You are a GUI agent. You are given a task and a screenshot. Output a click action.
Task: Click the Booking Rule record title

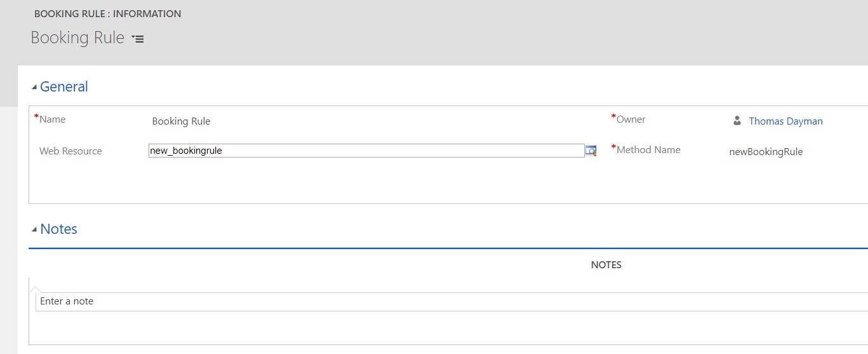(x=77, y=37)
